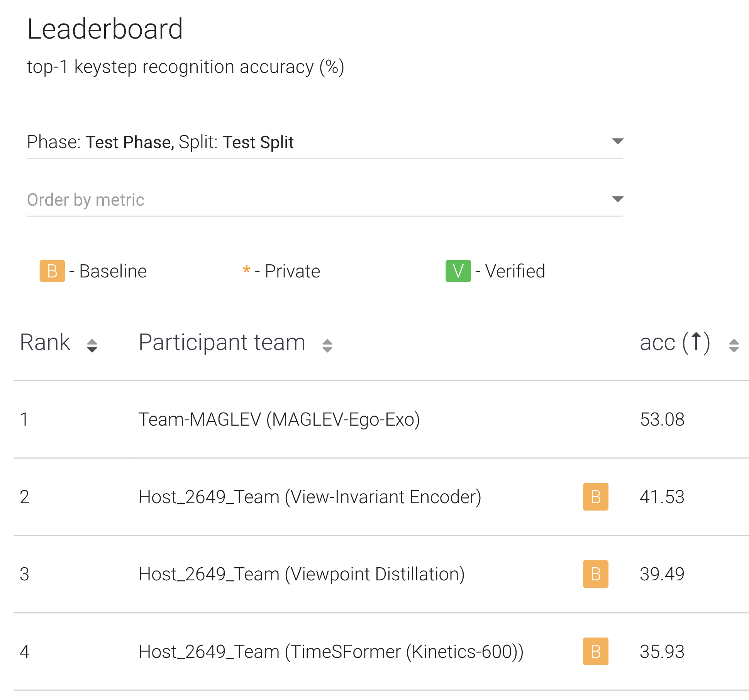This screenshot has width=749, height=700.
Task: Open the Order by metric dropdown arrow
Action: pyautogui.click(x=617, y=199)
